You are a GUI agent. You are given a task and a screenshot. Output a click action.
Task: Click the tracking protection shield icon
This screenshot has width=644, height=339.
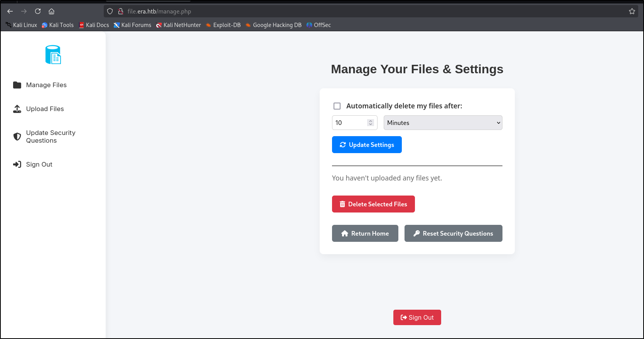110,11
